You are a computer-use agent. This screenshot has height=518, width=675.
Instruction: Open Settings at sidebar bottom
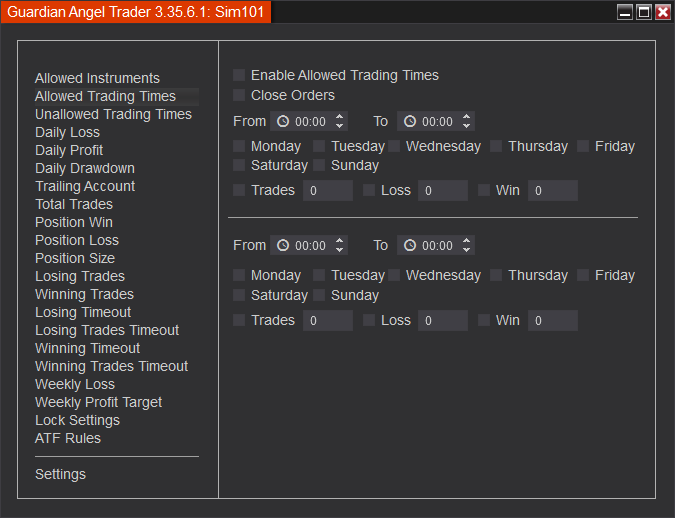(60, 474)
